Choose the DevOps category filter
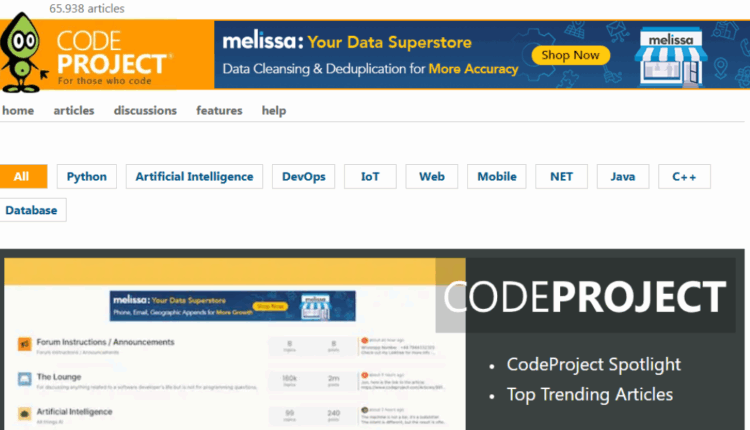This screenshot has height=430, width=750. click(x=303, y=177)
